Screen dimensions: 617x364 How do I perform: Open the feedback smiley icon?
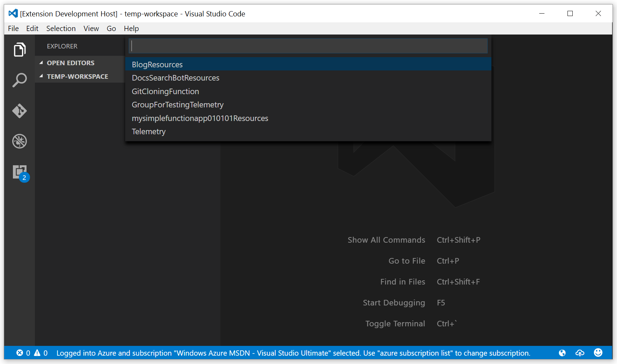click(x=598, y=352)
